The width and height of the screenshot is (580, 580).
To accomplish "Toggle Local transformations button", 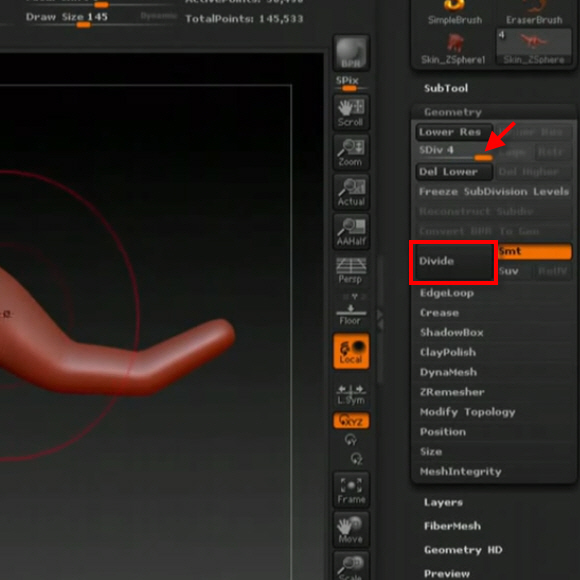I will click(351, 351).
